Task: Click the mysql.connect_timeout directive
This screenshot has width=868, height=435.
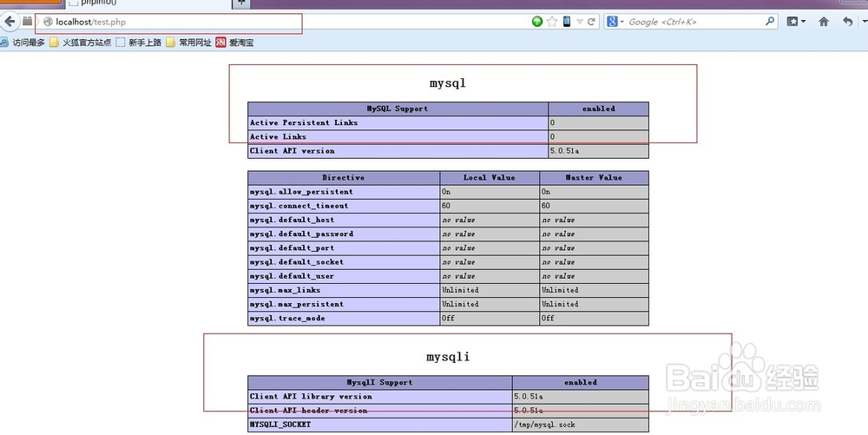Action: click(x=299, y=206)
